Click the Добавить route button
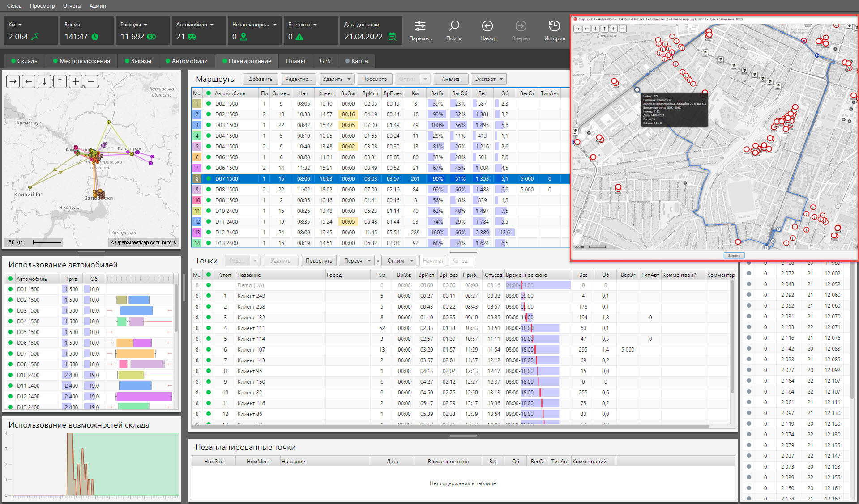Viewport: 859px width, 504px height. pyautogui.click(x=261, y=79)
